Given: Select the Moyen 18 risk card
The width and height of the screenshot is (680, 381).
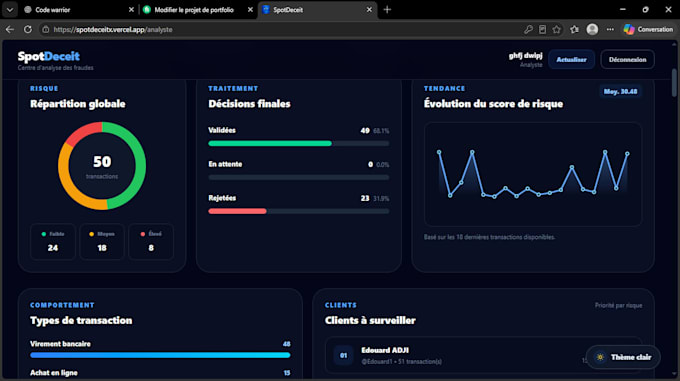Looking at the screenshot, I should coord(102,241).
